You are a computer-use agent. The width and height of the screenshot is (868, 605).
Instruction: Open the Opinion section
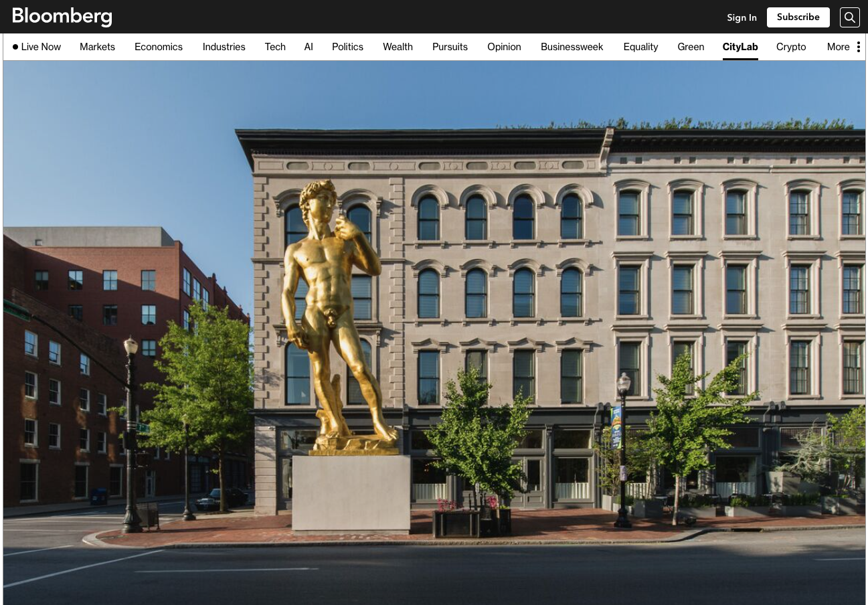[x=504, y=47]
